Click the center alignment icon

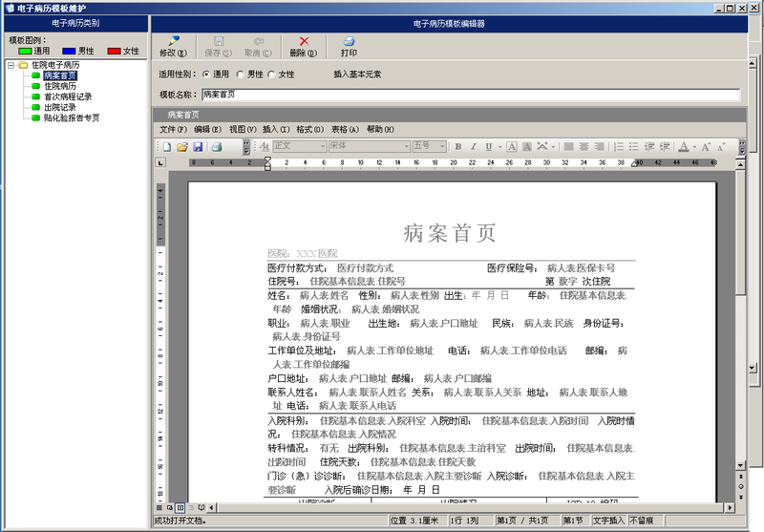pyautogui.click(x=584, y=146)
